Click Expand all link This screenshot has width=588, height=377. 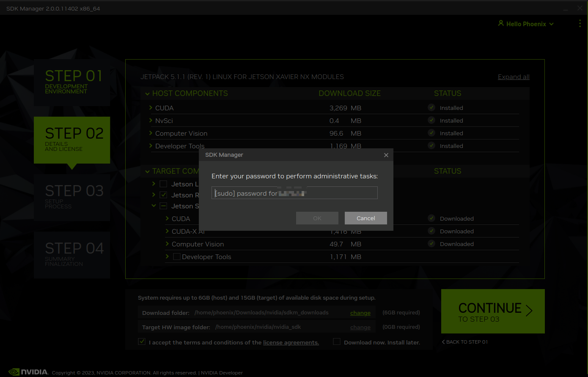(x=514, y=77)
